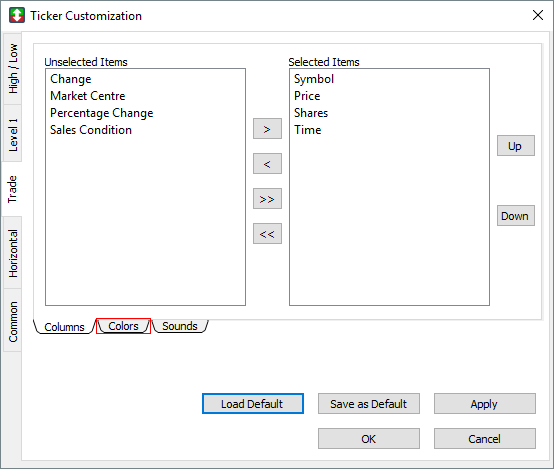Click the single right arrow move button
The image size is (554, 469).
[x=267, y=129]
